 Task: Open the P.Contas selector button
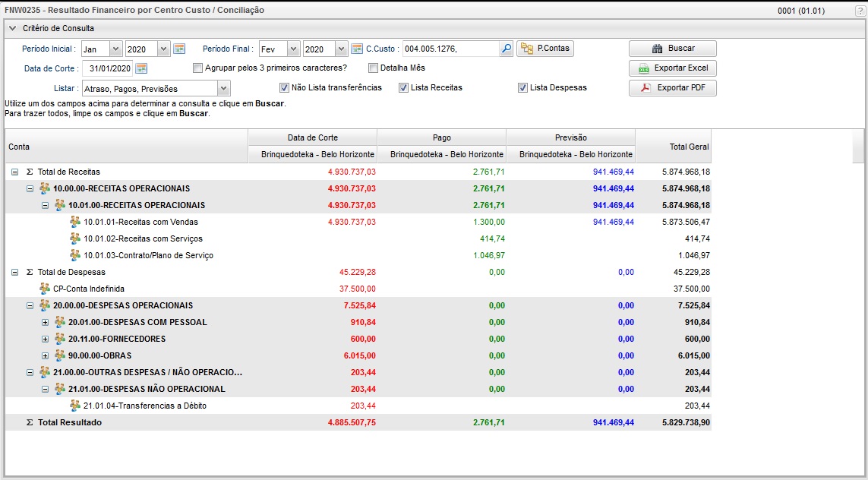click(545, 49)
